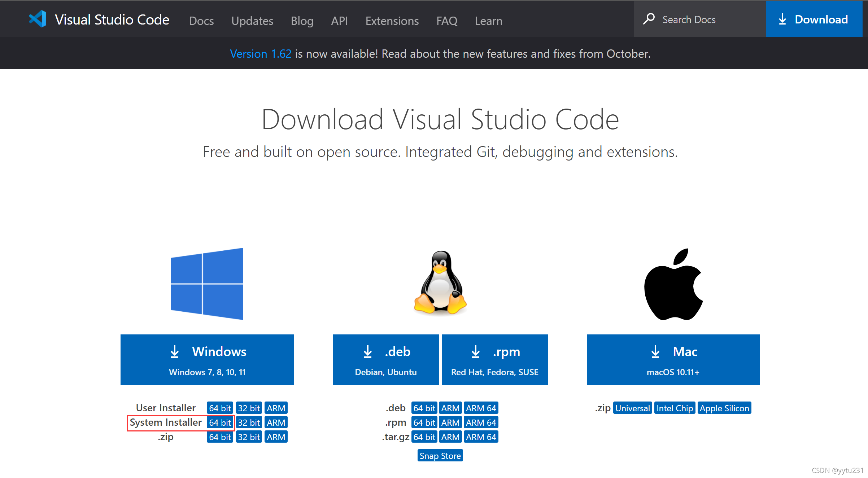Image resolution: width=868 pixels, height=478 pixels.
Task: Click the download arrow on Windows button
Action: (x=175, y=351)
